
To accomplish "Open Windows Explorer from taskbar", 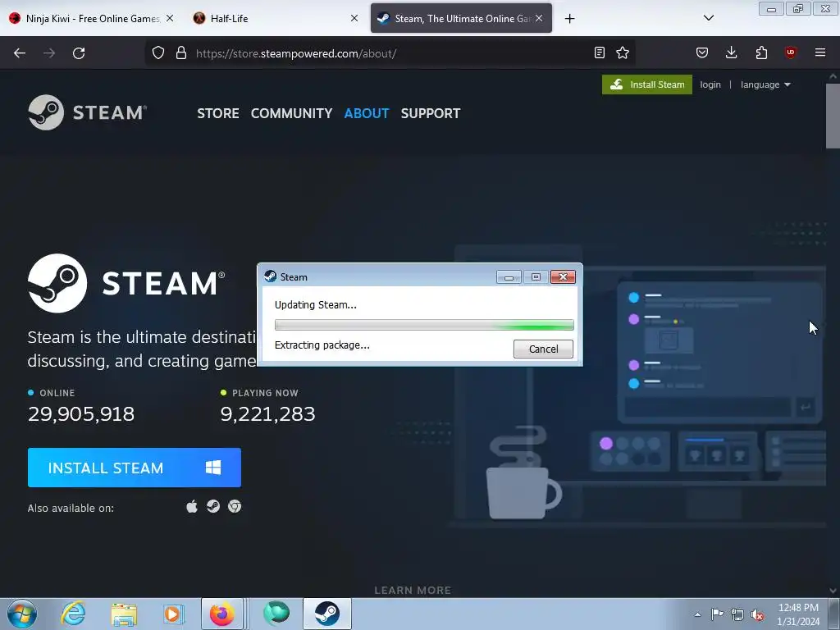I will point(124,614).
